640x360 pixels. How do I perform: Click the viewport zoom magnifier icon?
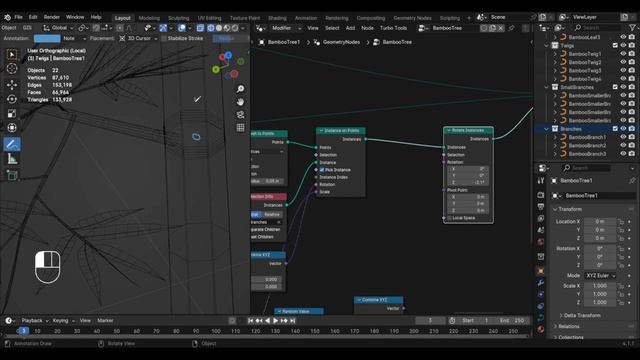(x=240, y=89)
